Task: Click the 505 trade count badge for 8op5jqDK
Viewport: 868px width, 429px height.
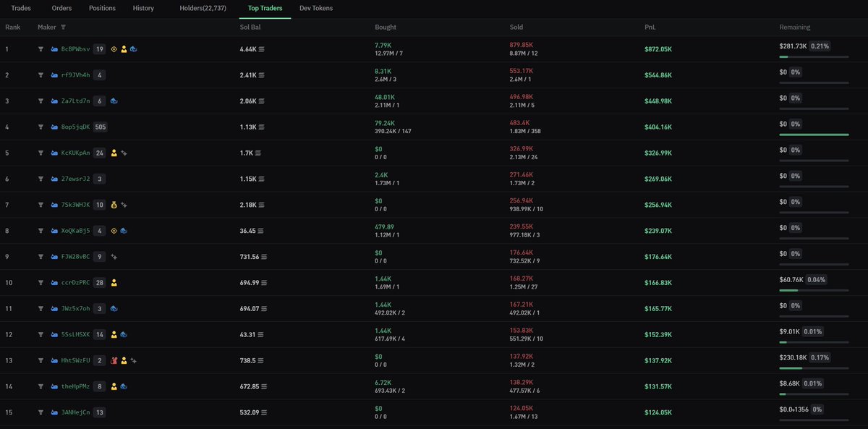Action: 101,127
